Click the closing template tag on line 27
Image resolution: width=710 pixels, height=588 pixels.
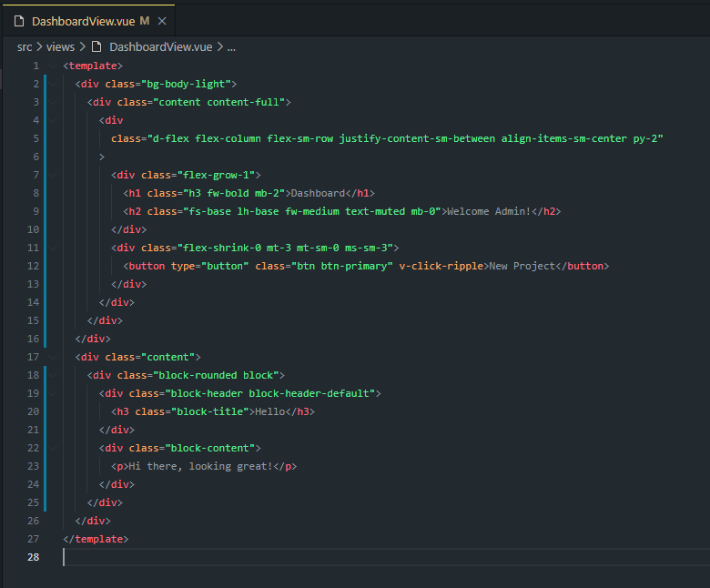click(96, 539)
